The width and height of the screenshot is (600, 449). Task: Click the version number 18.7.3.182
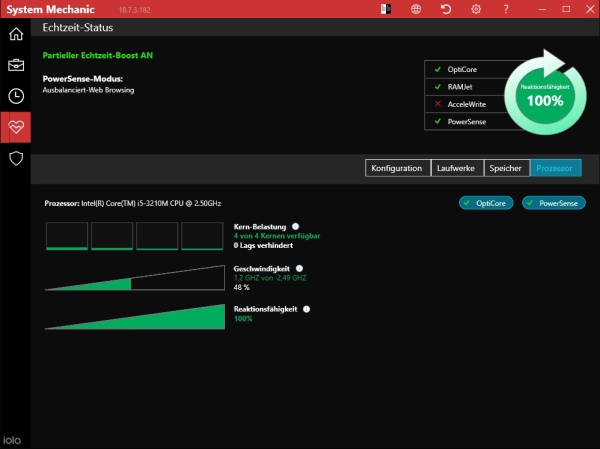(135, 10)
